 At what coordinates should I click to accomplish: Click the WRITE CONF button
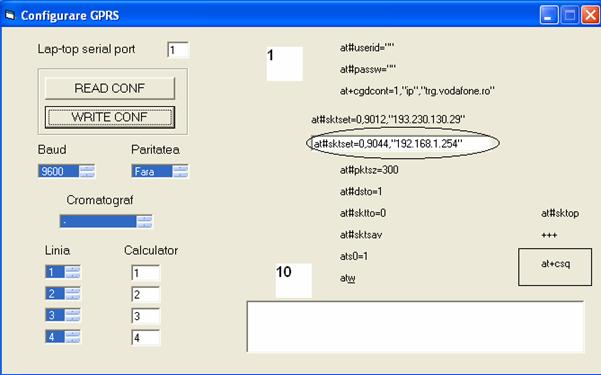click(x=110, y=117)
